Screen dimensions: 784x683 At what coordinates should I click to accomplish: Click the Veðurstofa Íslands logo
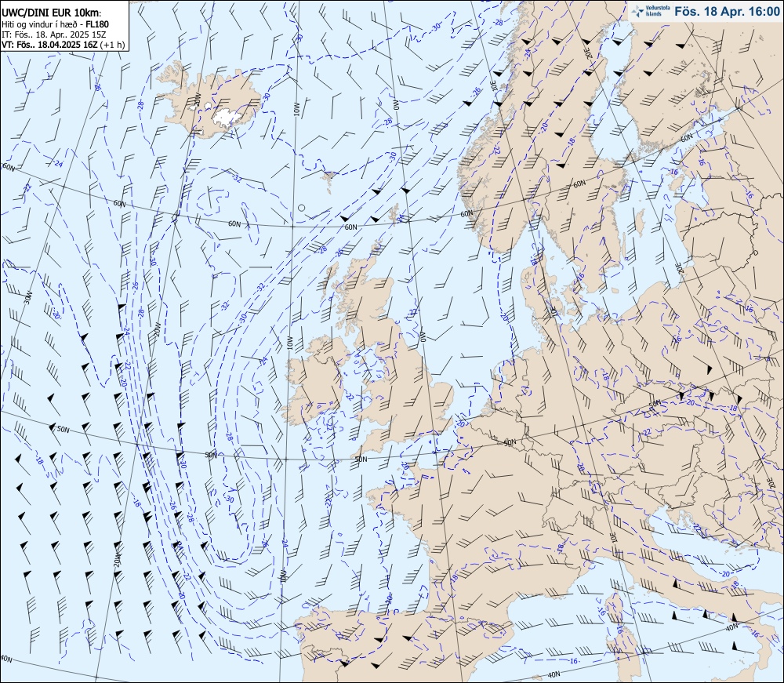[649, 11]
